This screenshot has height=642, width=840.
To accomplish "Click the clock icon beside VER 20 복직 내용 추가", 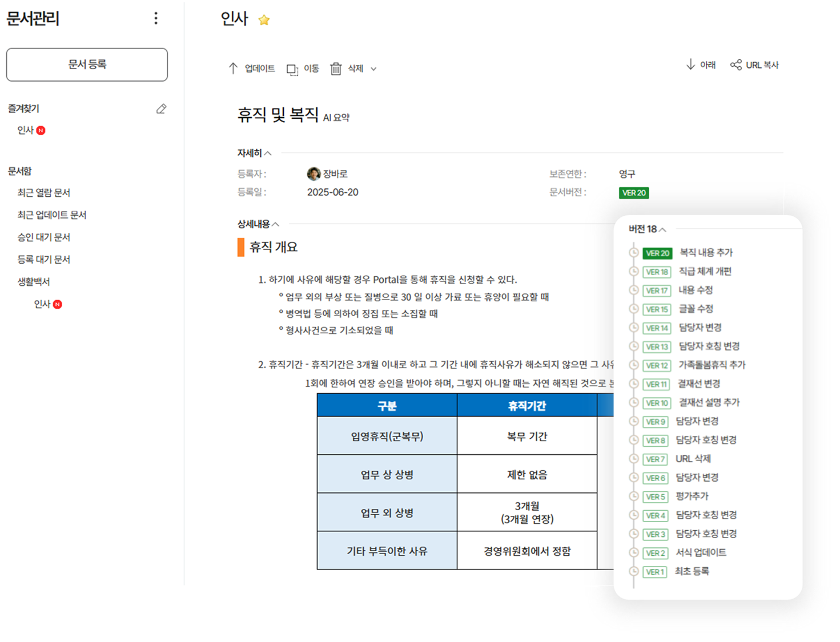I will [x=634, y=253].
